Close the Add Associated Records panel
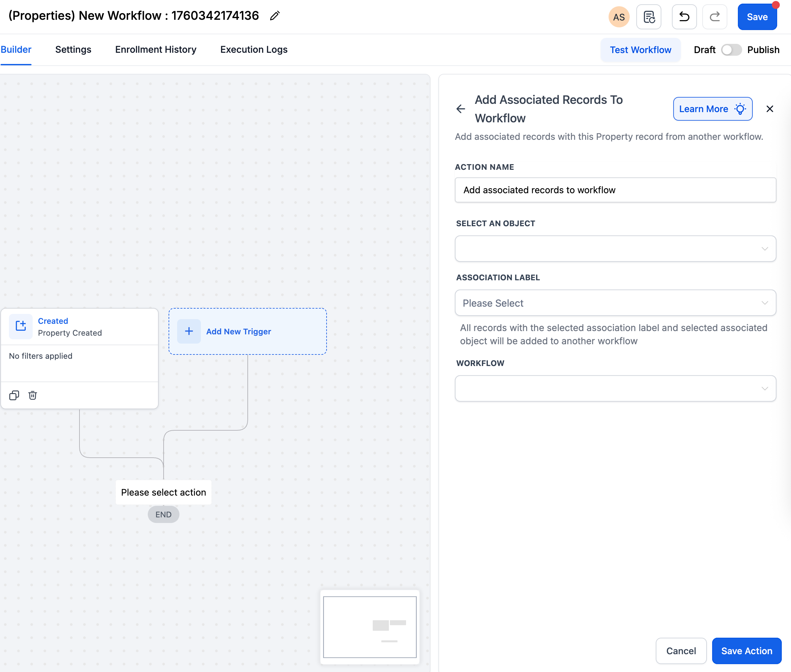791x672 pixels. click(x=770, y=109)
